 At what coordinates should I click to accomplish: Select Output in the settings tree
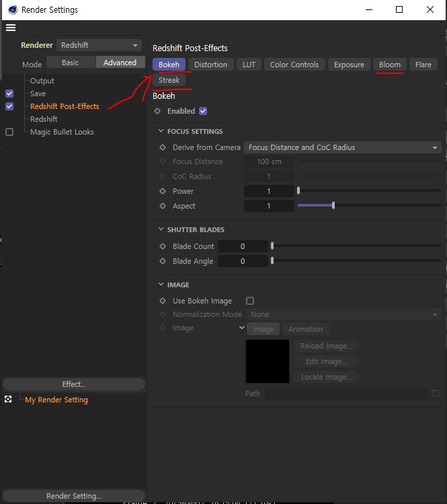[42, 81]
